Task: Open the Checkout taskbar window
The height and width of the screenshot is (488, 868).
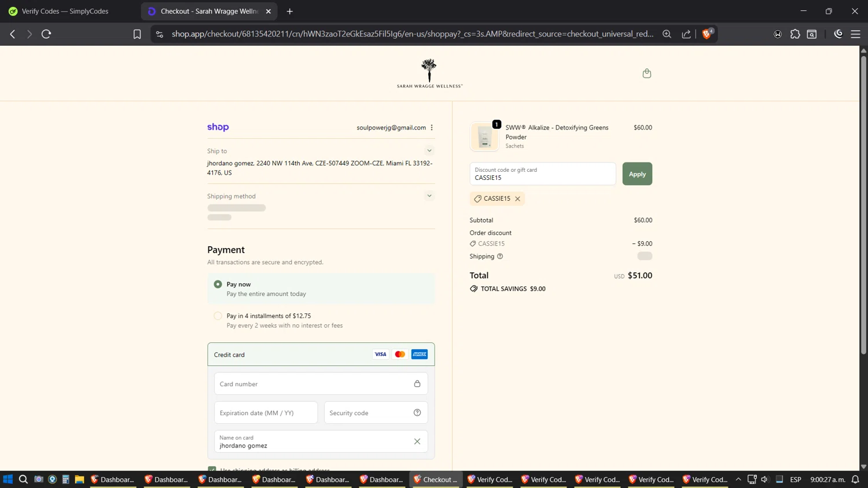Action: (436, 479)
